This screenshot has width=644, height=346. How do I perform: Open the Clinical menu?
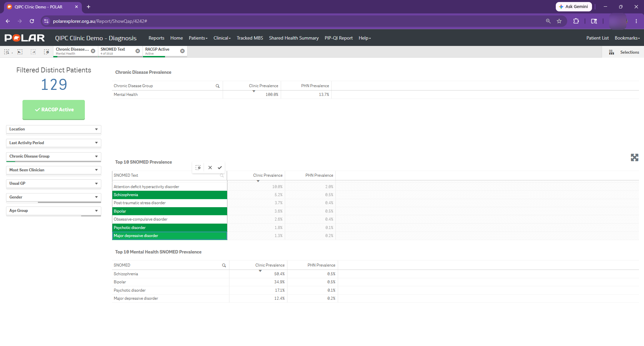coord(222,38)
